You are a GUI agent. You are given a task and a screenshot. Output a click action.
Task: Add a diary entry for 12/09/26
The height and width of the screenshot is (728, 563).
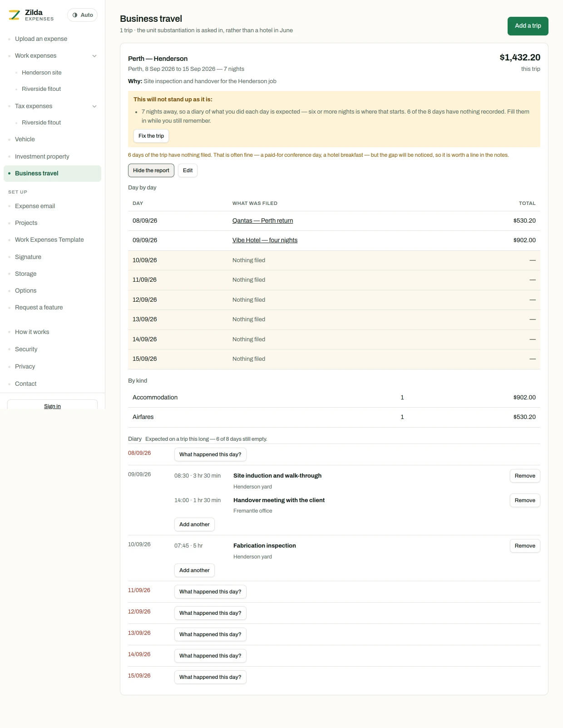210,613
